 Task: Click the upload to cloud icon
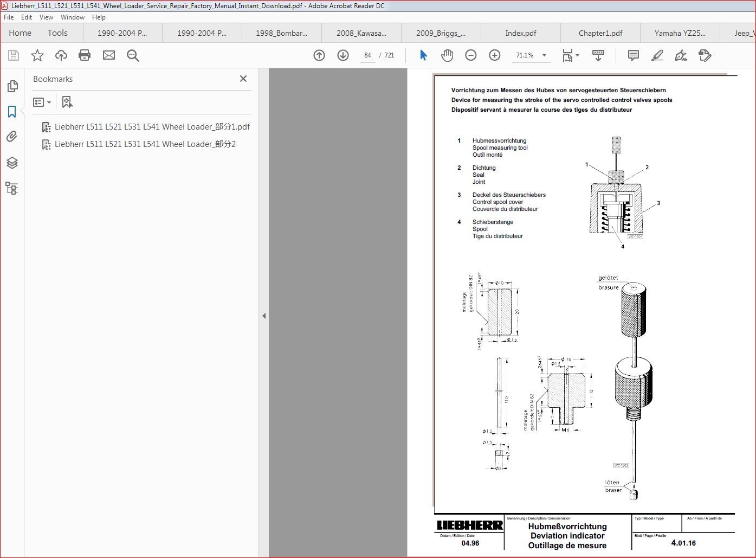click(61, 55)
